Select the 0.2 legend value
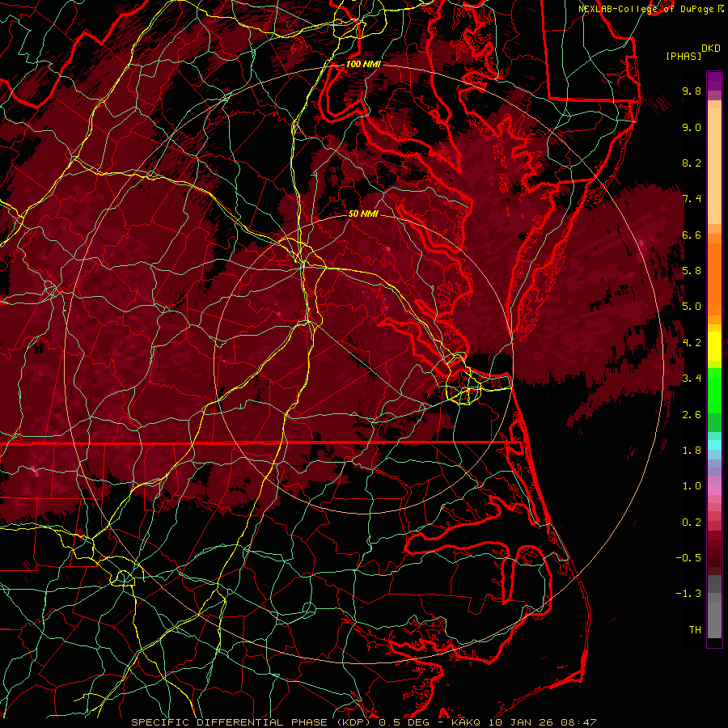728x728 pixels. pyautogui.click(x=692, y=523)
